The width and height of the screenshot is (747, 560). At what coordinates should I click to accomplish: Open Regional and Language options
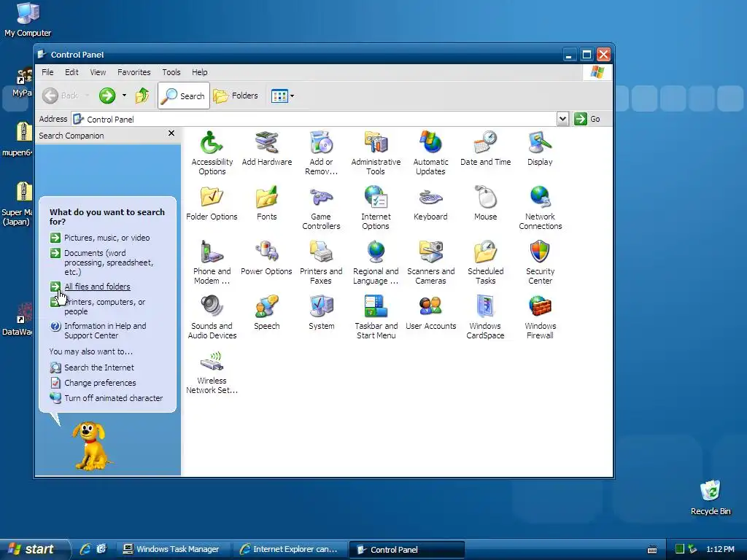pyautogui.click(x=376, y=262)
